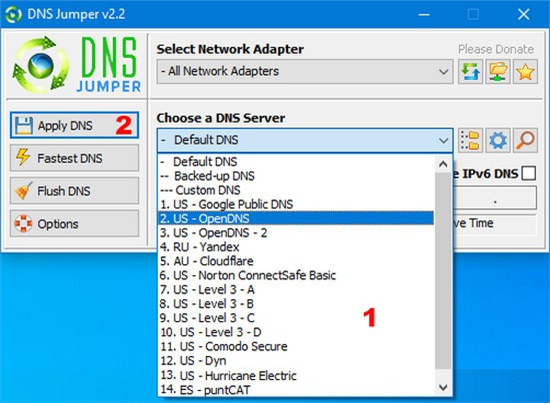Expand the All Network Adapters dropdown
Viewport: 550px width, 403px height.
[305, 72]
